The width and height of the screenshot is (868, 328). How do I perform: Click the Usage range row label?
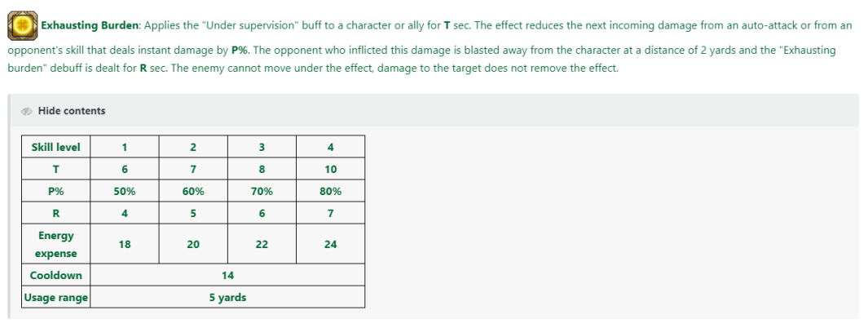[x=56, y=298]
